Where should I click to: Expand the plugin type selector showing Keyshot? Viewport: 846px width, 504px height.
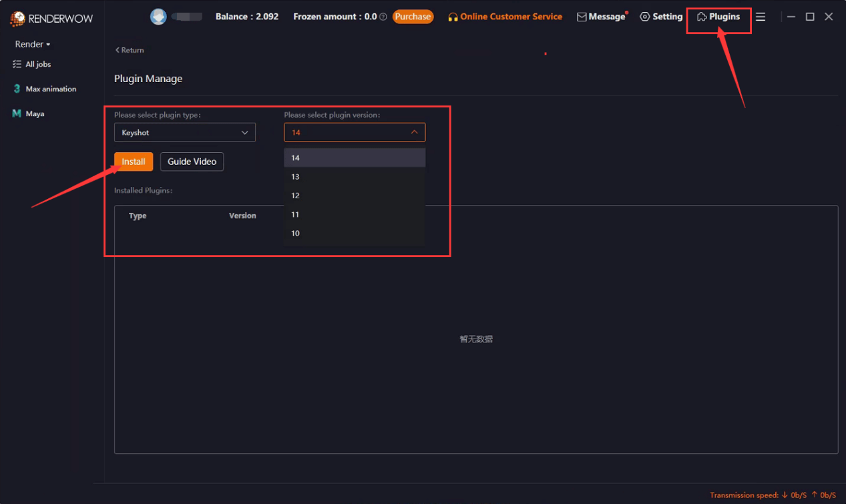(185, 132)
